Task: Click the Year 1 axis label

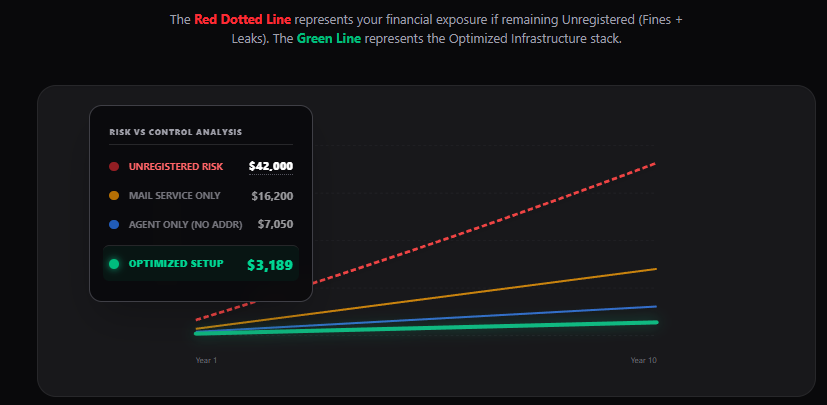Action: tap(206, 359)
